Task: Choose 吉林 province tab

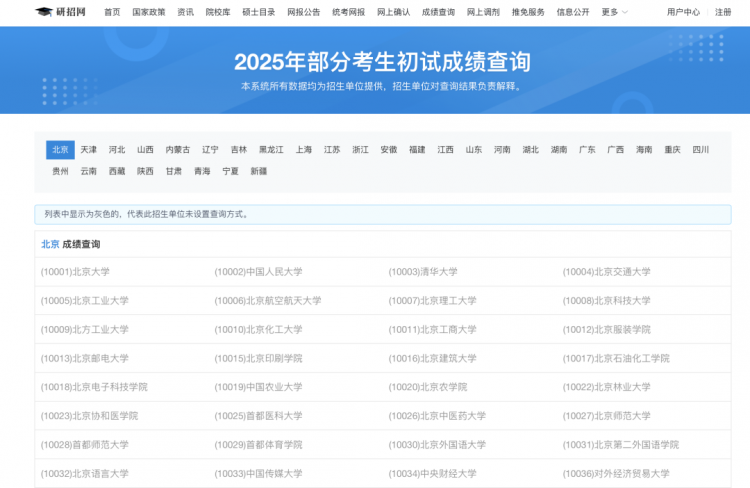Action: [239, 150]
